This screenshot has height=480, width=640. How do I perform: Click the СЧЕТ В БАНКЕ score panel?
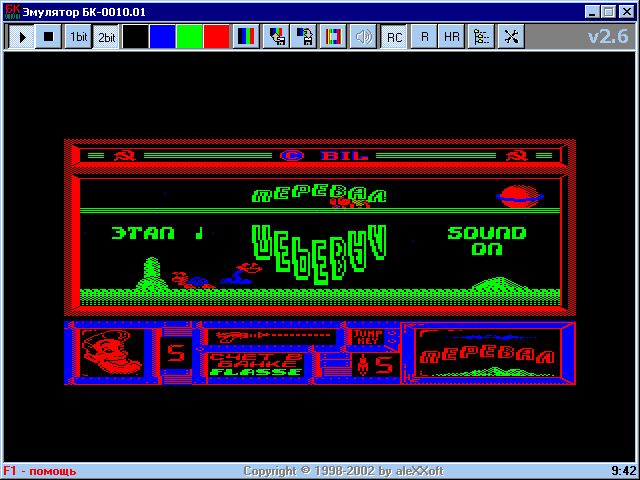coord(256,365)
